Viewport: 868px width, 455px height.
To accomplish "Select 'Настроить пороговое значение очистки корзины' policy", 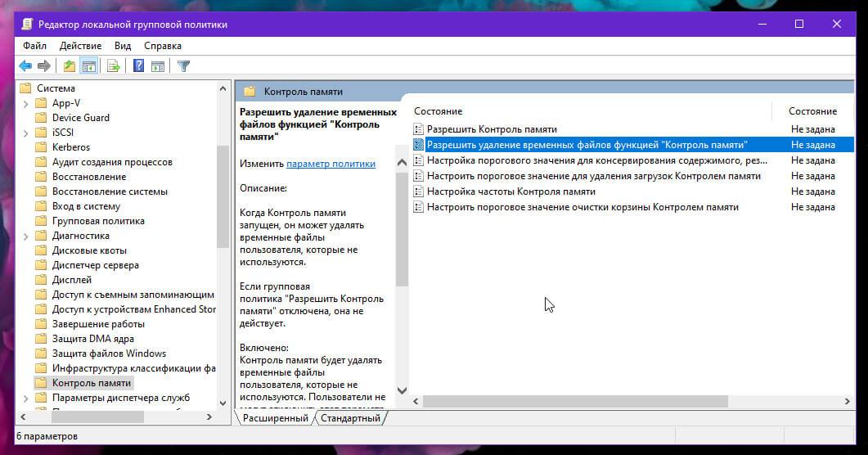I will point(582,207).
